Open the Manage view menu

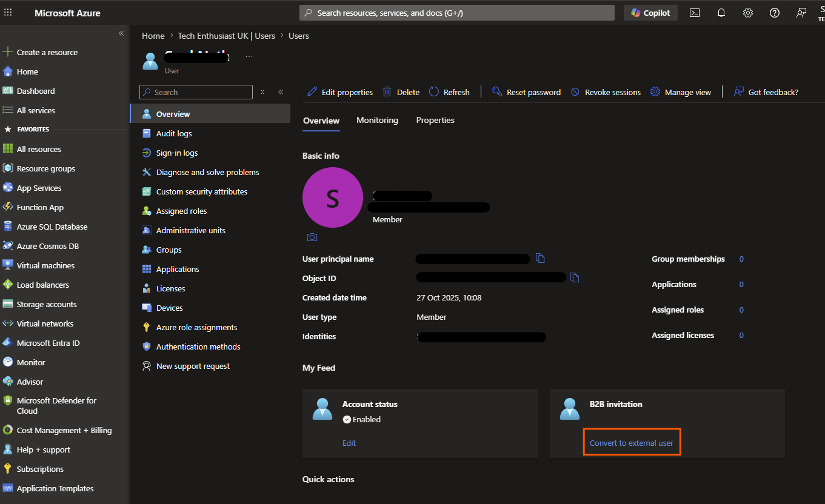tap(681, 92)
